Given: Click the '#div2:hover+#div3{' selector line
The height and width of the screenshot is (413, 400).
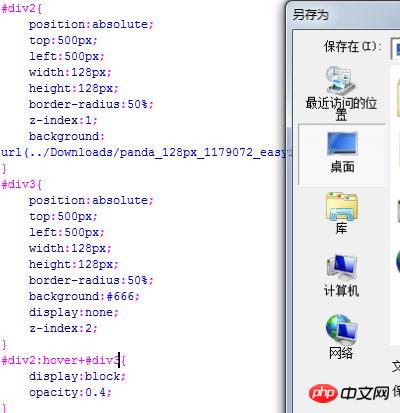Looking at the screenshot, I should point(64,360).
